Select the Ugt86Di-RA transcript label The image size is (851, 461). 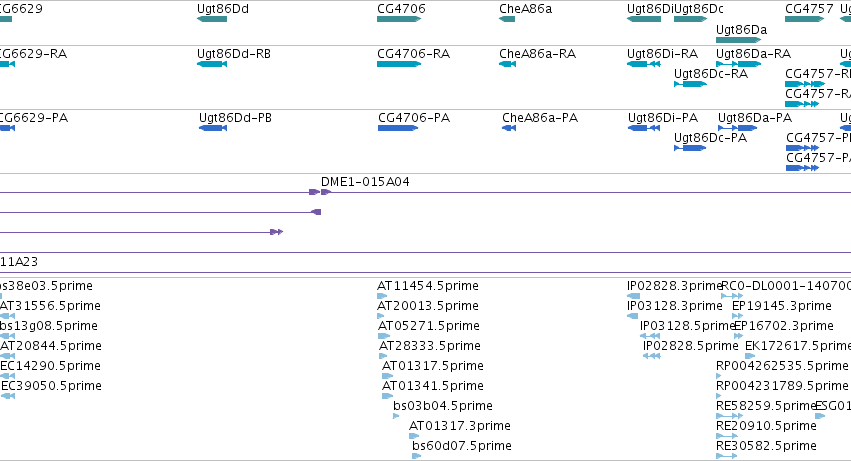[662, 54]
